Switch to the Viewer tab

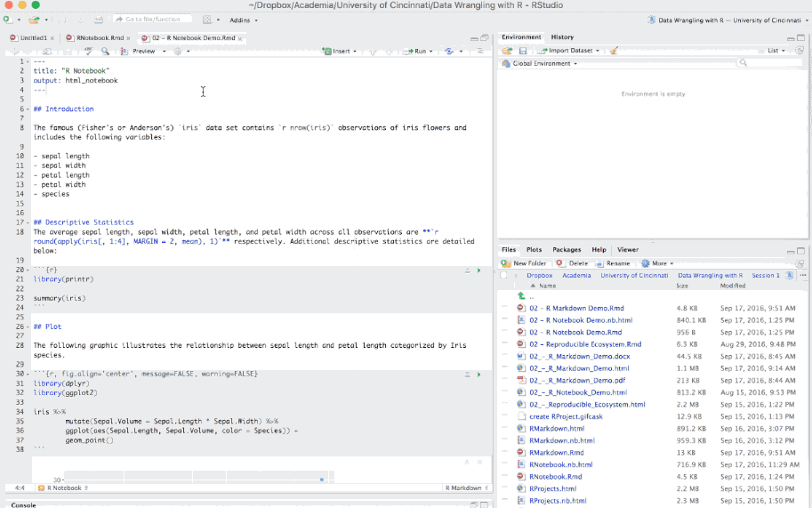[x=628, y=250]
